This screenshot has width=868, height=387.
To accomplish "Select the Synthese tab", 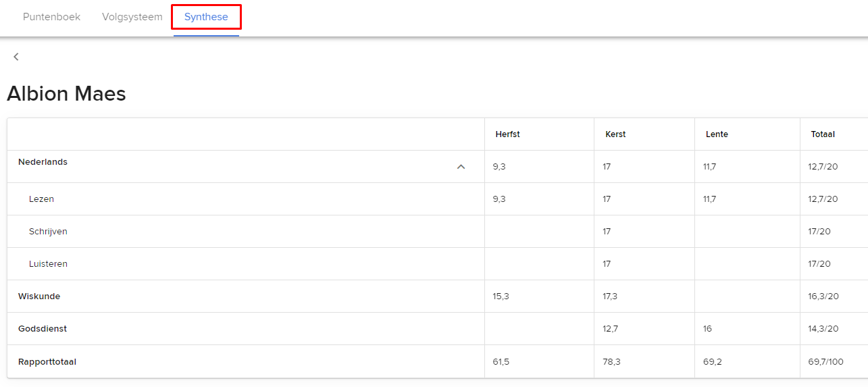I will coord(206,17).
